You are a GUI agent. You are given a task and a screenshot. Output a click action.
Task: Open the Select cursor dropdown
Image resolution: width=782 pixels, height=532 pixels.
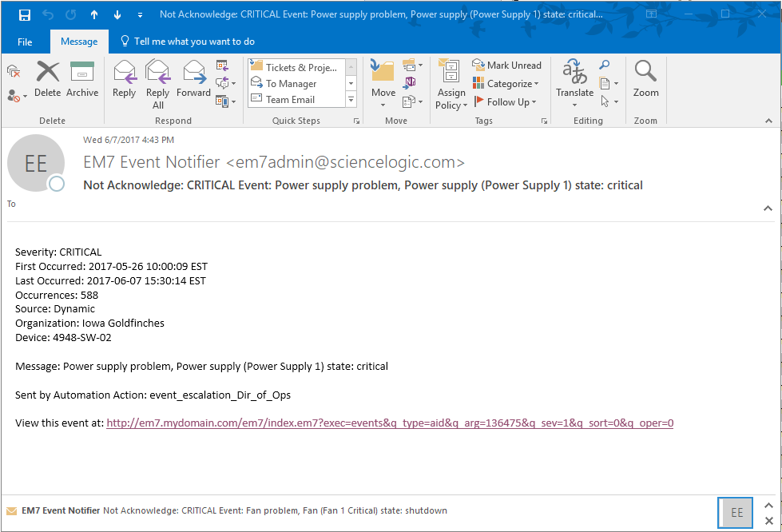click(609, 101)
